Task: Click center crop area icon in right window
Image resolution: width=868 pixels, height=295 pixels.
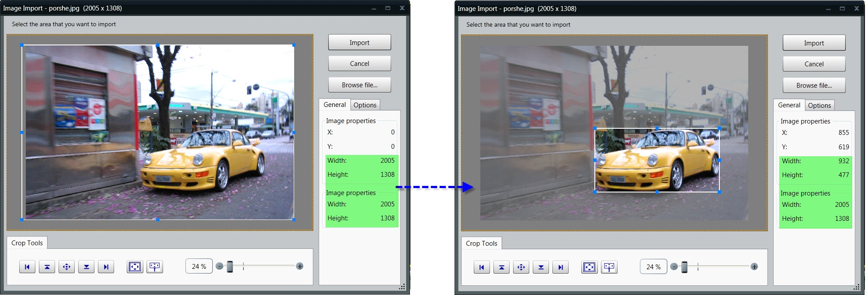Action: [x=521, y=267]
